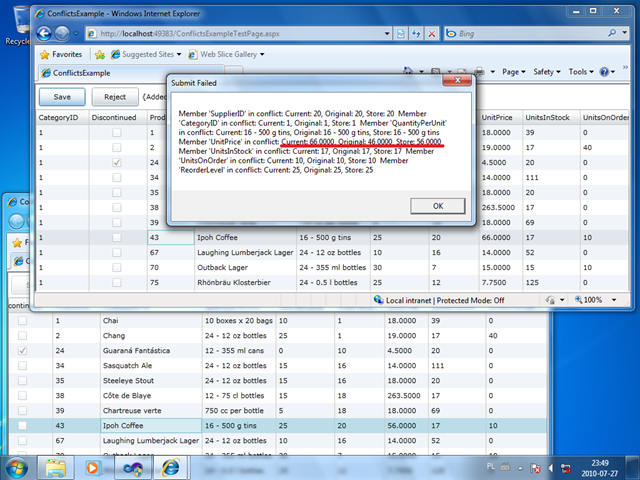This screenshot has width=640, height=480.
Task: Open the Suggested Sites link
Action: point(146,54)
